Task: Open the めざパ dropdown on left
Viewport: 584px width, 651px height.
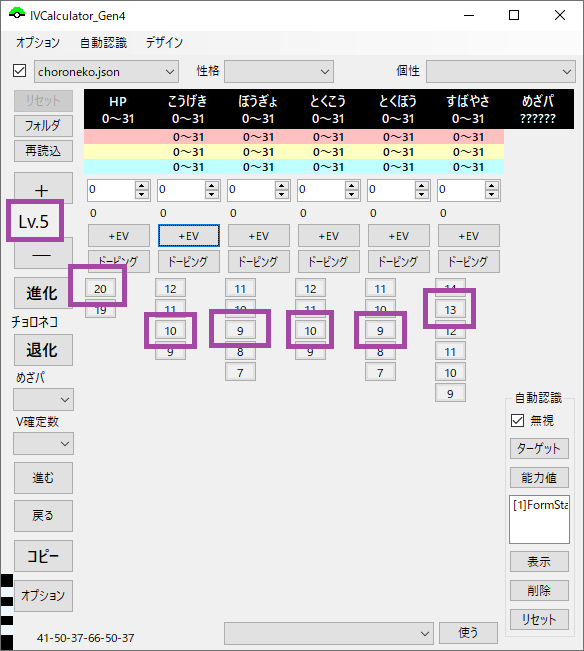Action: point(43,399)
